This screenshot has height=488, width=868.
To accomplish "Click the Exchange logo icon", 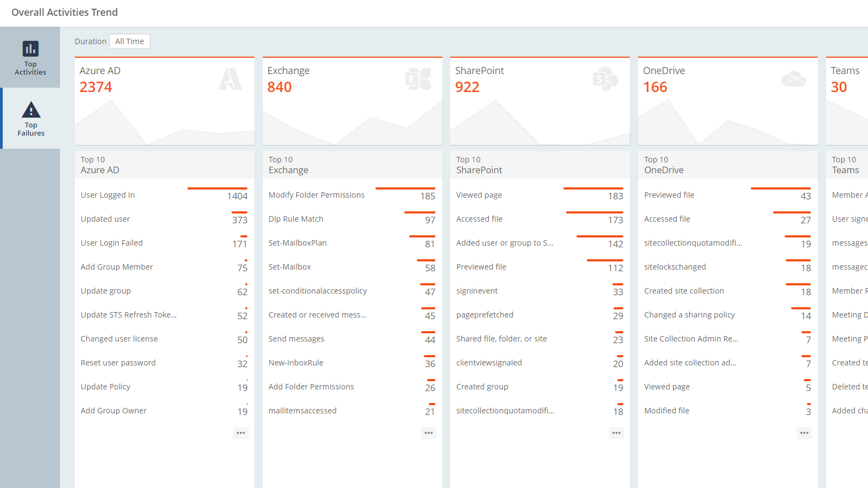I will pyautogui.click(x=418, y=80).
